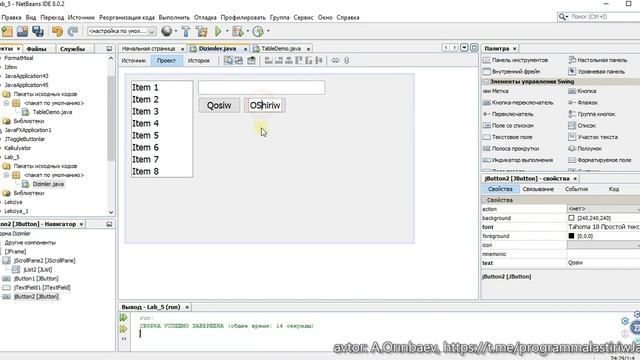Open the Связывание properties tab
640x360 pixels.
(538, 189)
